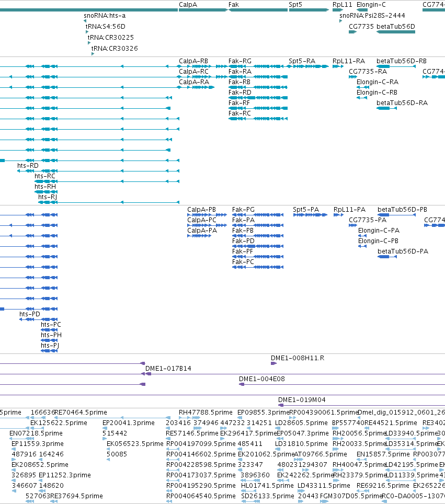
Task: Open the CalpA-RA transcript label
Action: pyautogui.click(x=194, y=82)
